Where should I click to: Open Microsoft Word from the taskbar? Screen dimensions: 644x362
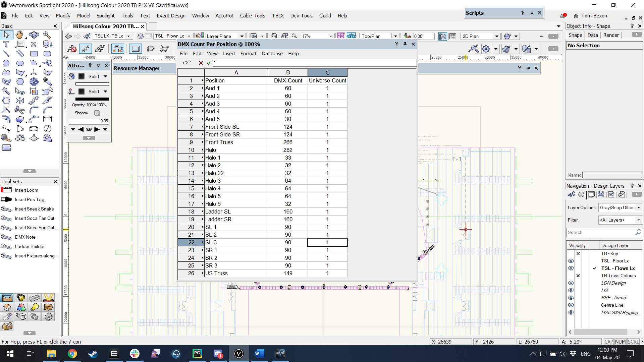tap(259, 354)
